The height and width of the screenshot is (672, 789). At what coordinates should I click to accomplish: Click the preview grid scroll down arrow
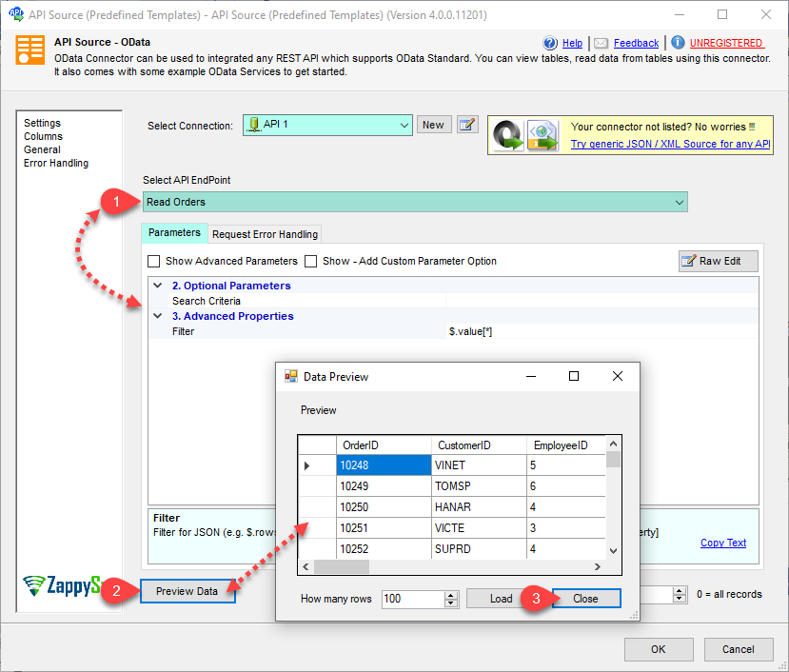(613, 551)
